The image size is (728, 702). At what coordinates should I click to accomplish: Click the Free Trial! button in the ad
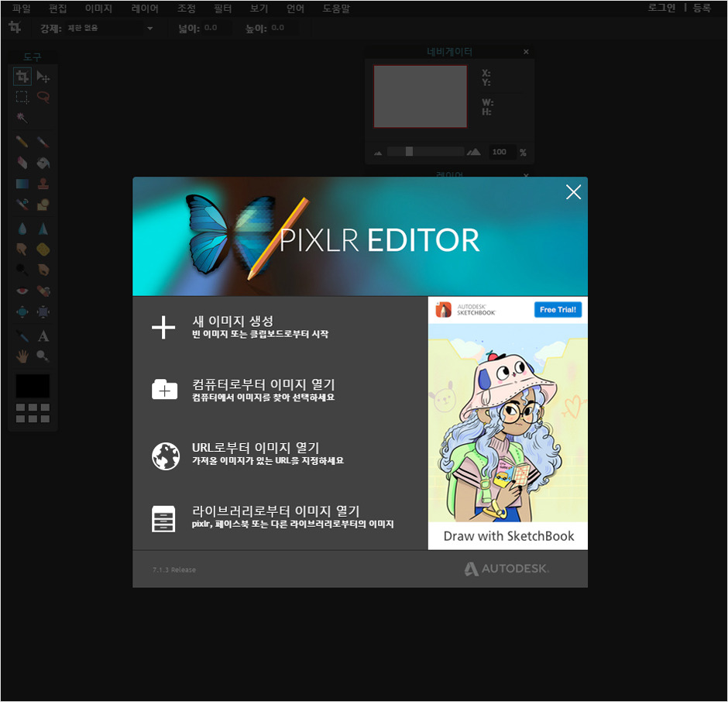[x=558, y=309]
